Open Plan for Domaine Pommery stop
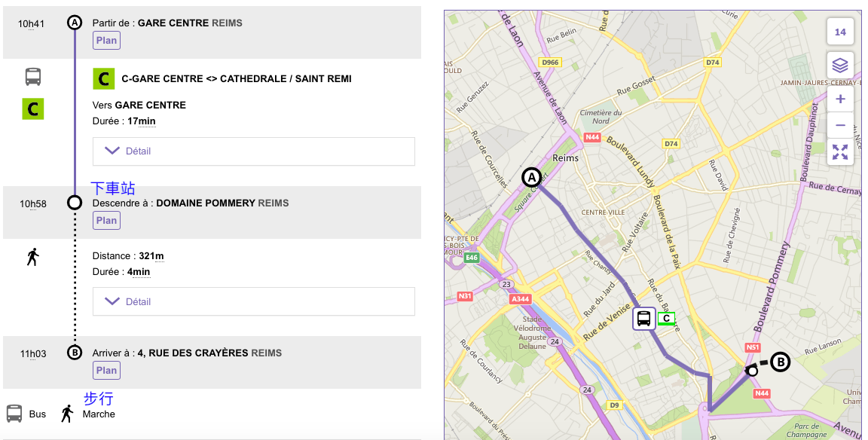The height and width of the screenshot is (440, 868). [x=106, y=221]
